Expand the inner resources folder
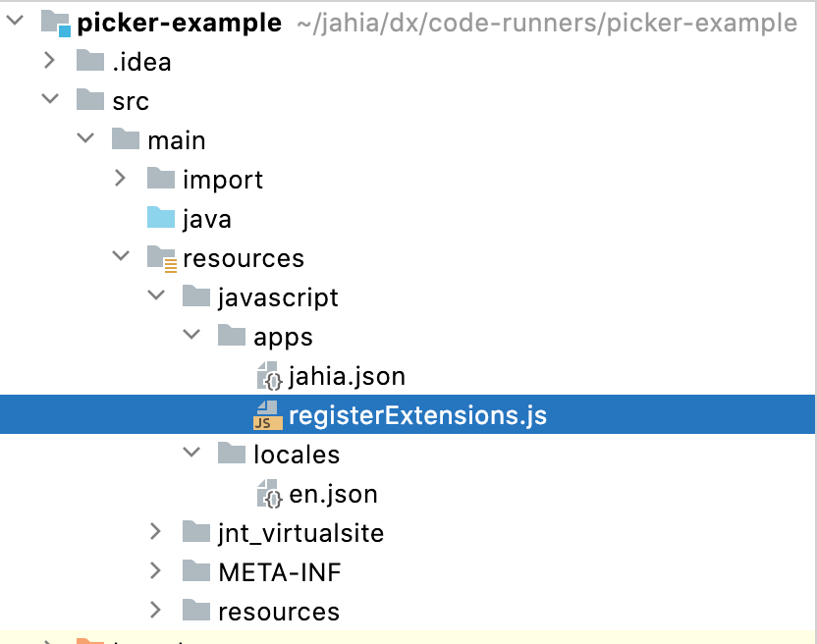 pos(155,611)
